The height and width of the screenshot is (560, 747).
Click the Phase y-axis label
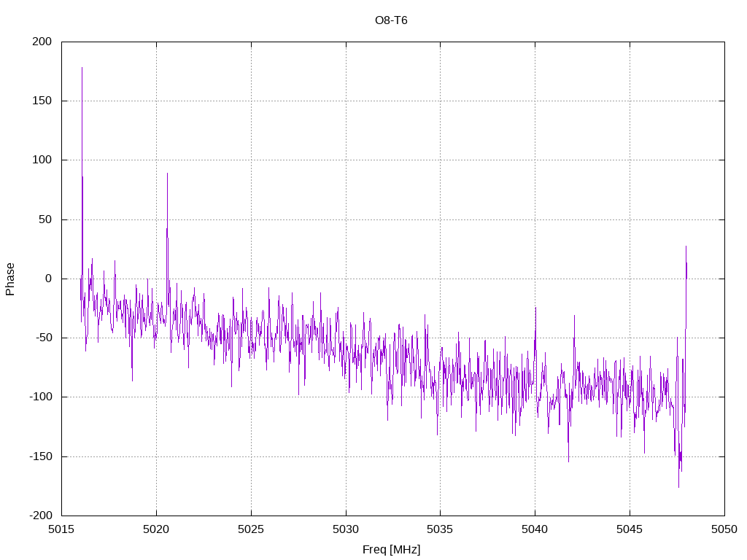tap(10, 279)
